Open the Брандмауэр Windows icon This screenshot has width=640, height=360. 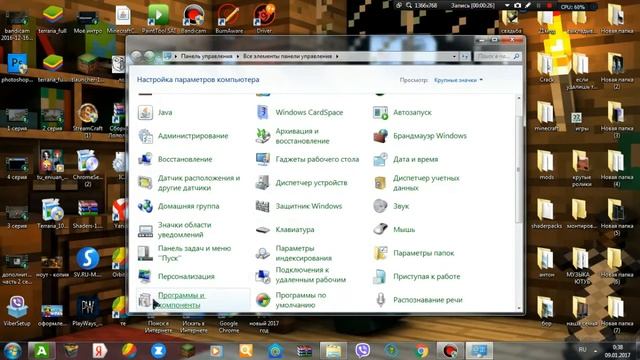tap(380, 136)
